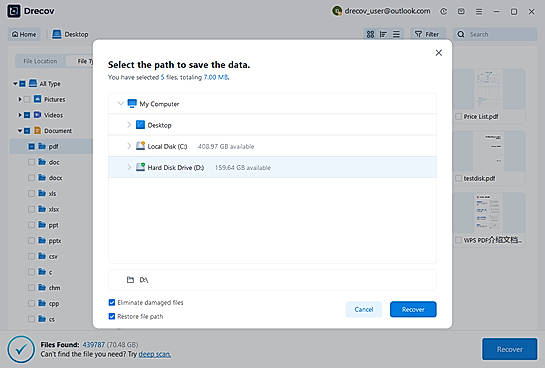Collapse the Document tree node
This screenshot has height=368, width=545.
point(20,131)
